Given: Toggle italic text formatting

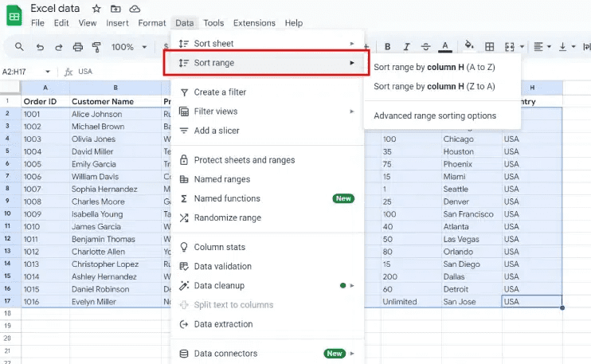Looking at the screenshot, I should pos(406,47).
